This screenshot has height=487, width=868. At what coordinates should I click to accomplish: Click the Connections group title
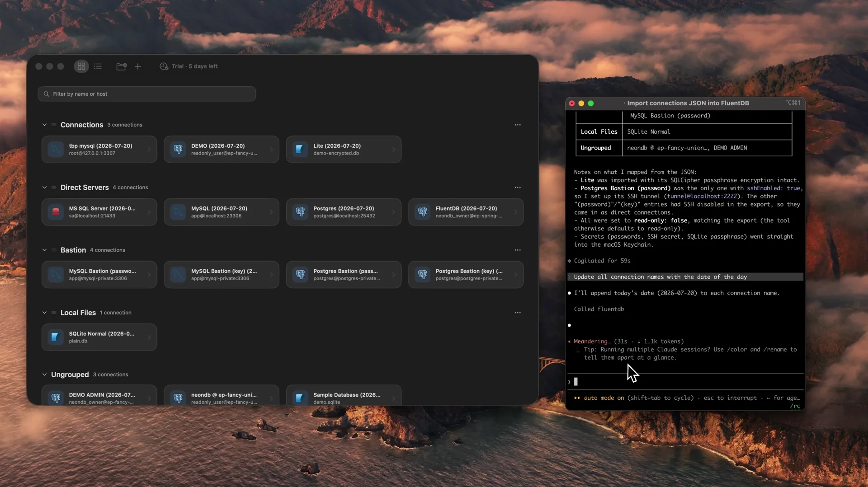tap(82, 125)
